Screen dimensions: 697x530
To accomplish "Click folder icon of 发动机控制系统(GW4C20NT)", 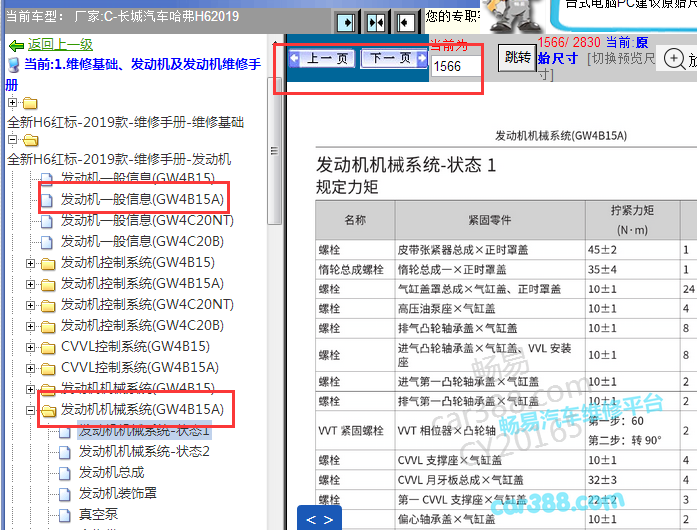I will click(x=48, y=306).
